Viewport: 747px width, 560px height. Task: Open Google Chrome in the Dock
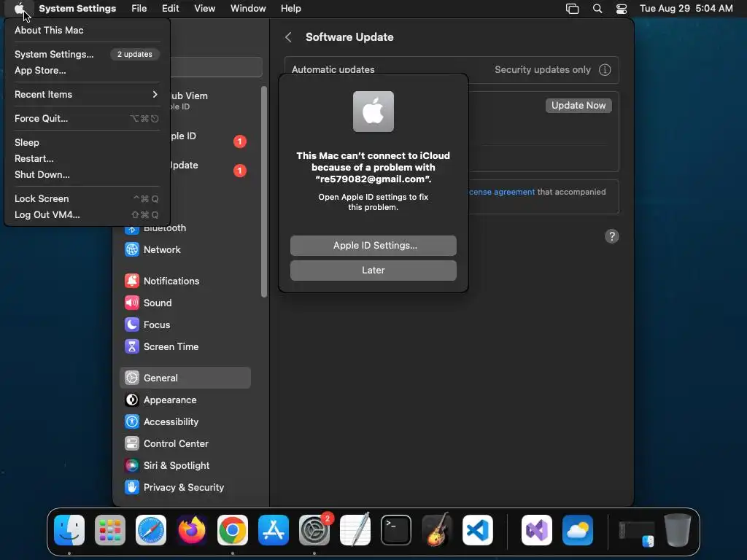point(233,530)
